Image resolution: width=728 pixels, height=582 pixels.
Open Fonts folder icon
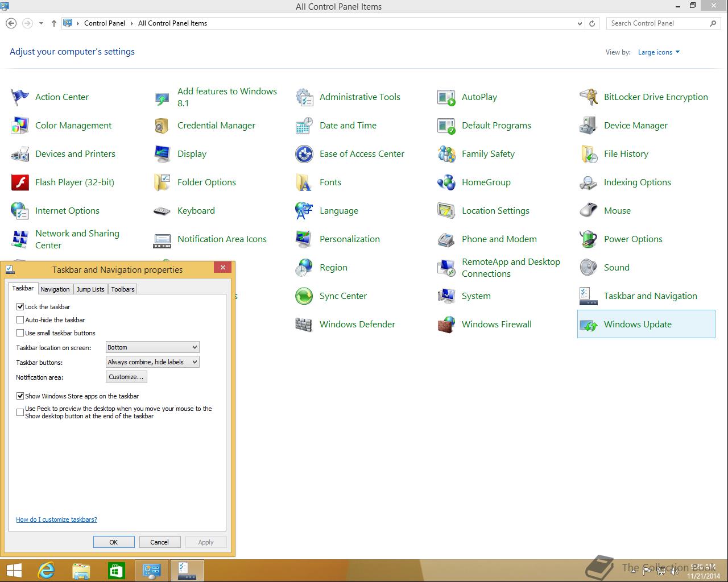pos(304,182)
